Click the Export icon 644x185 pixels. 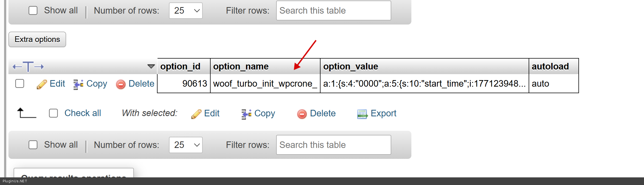point(362,114)
